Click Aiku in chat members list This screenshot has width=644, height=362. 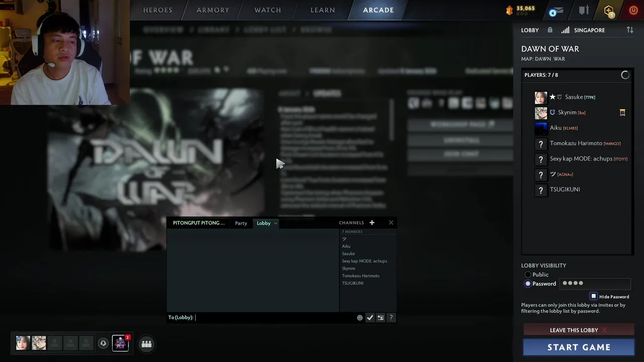(346, 246)
